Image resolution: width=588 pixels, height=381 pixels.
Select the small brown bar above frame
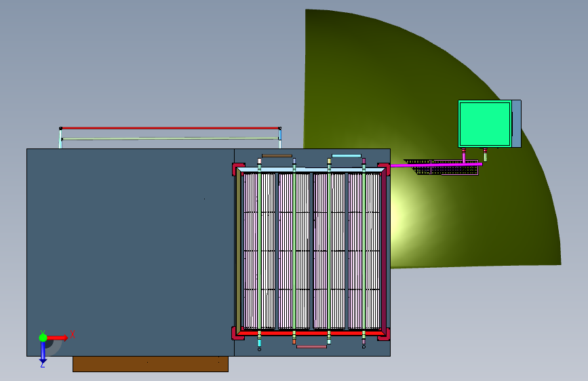point(277,156)
